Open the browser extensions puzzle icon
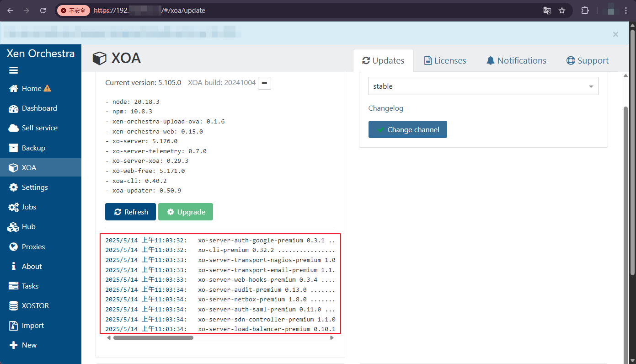This screenshot has height=364, width=636. tap(585, 11)
